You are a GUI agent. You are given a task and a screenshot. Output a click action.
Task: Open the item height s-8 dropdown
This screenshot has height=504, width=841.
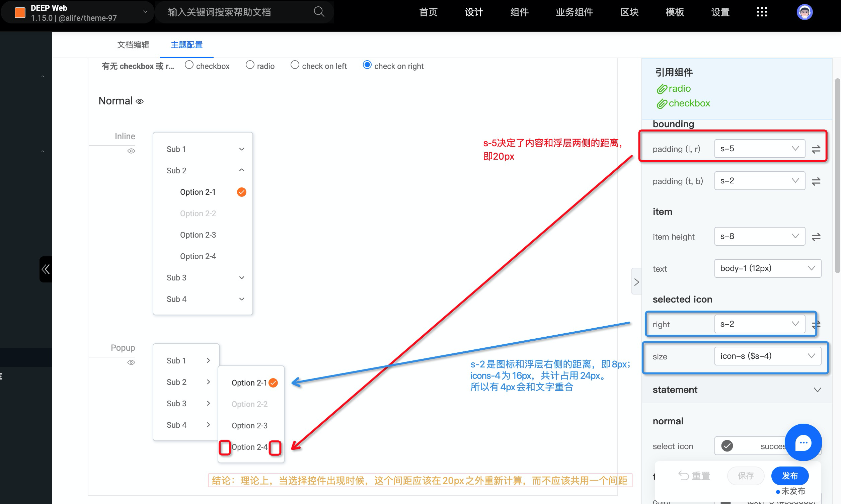(759, 236)
